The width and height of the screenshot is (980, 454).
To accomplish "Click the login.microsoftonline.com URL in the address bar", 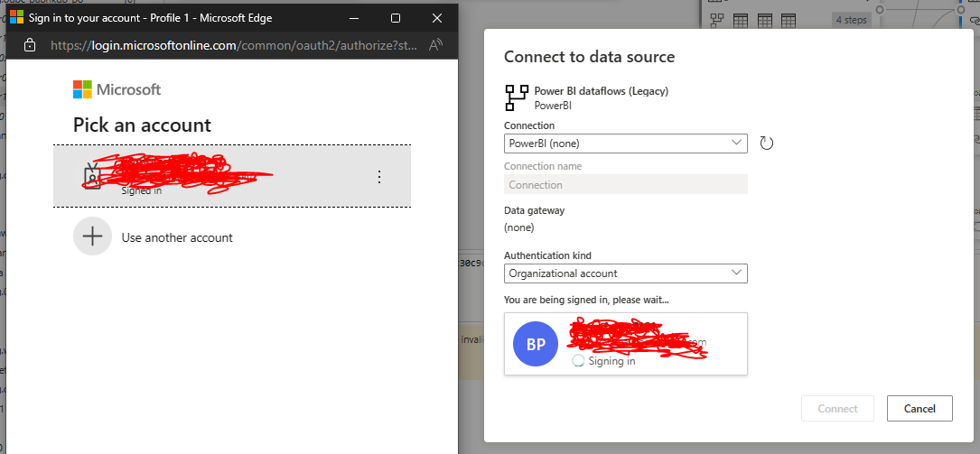I will click(234, 45).
